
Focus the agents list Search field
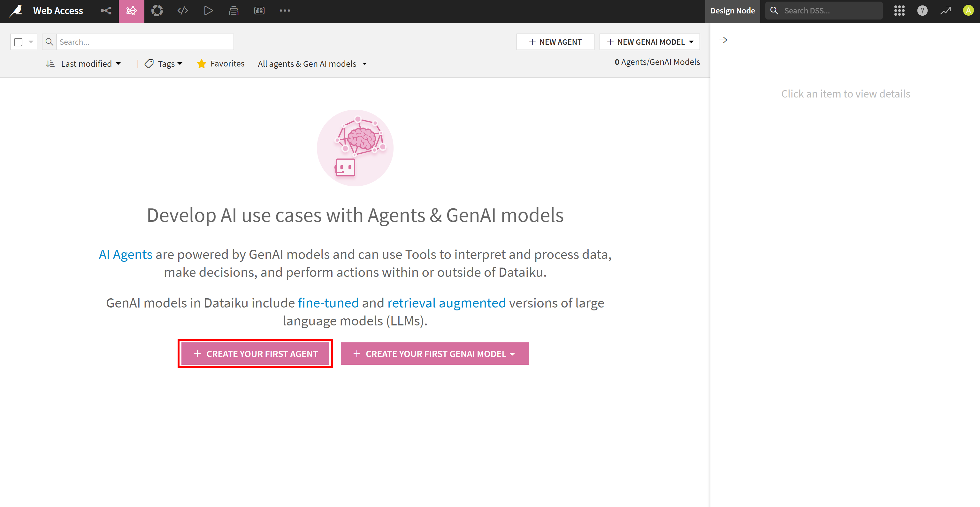click(x=145, y=42)
